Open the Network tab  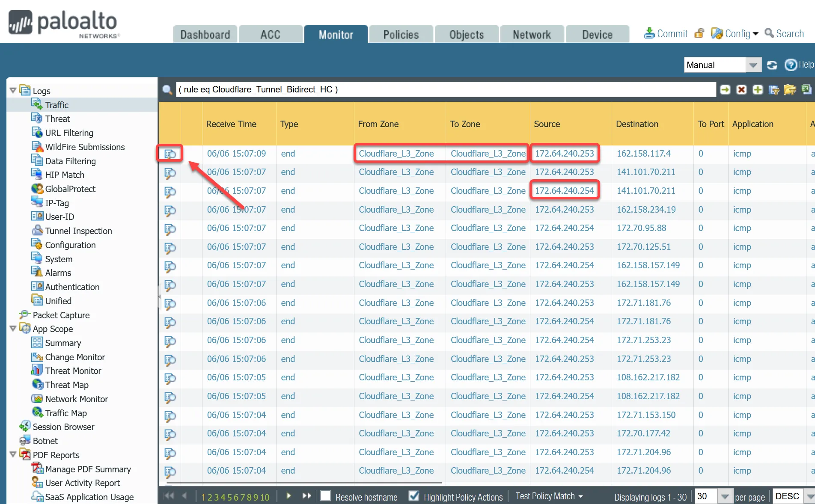(x=532, y=34)
